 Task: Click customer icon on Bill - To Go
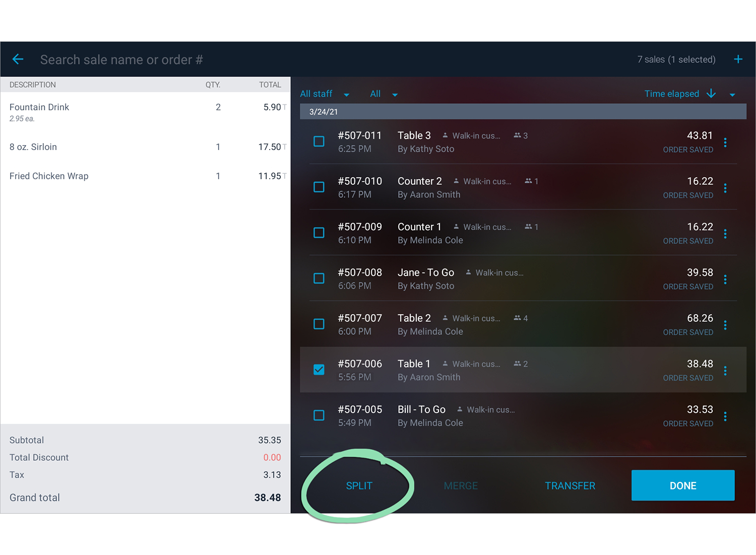point(460,409)
